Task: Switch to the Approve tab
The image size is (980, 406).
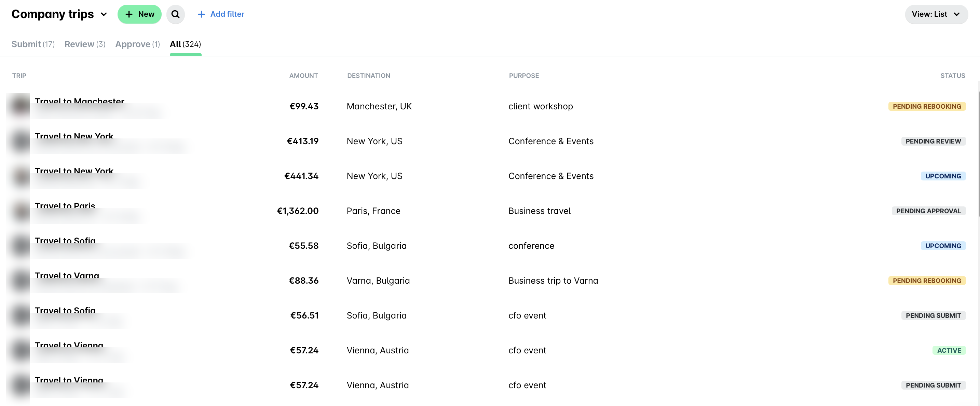Action: pos(137,44)
